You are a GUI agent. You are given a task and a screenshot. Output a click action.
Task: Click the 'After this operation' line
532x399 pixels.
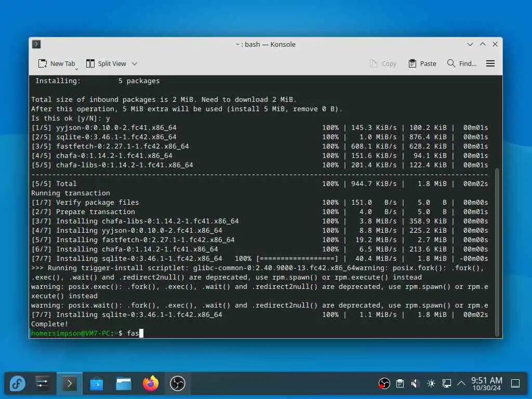[x=187, y=109]
